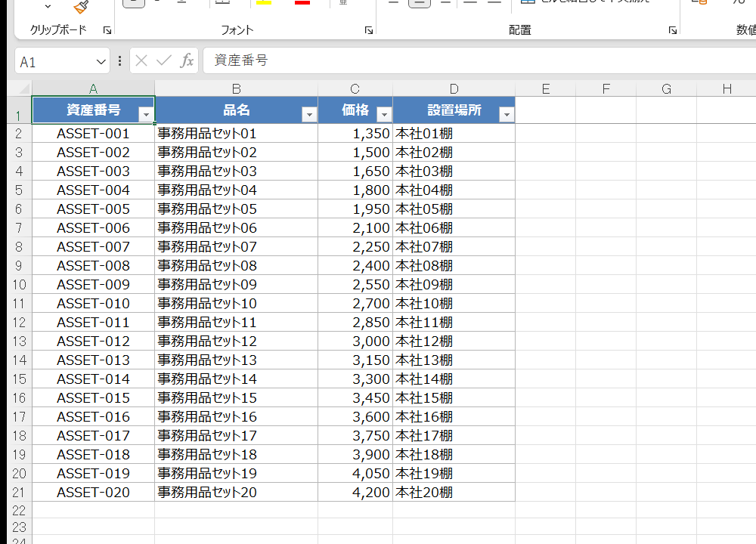Select column D header

coord(454,88)
